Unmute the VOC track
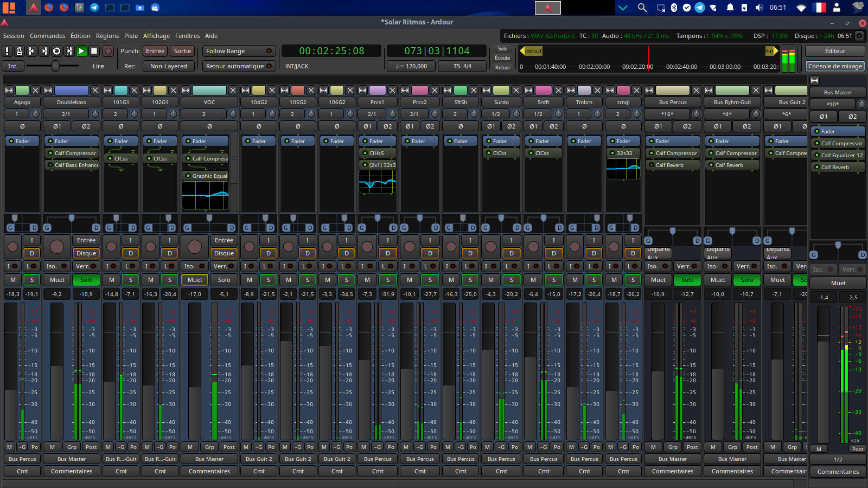 click(x=195, y=280)
